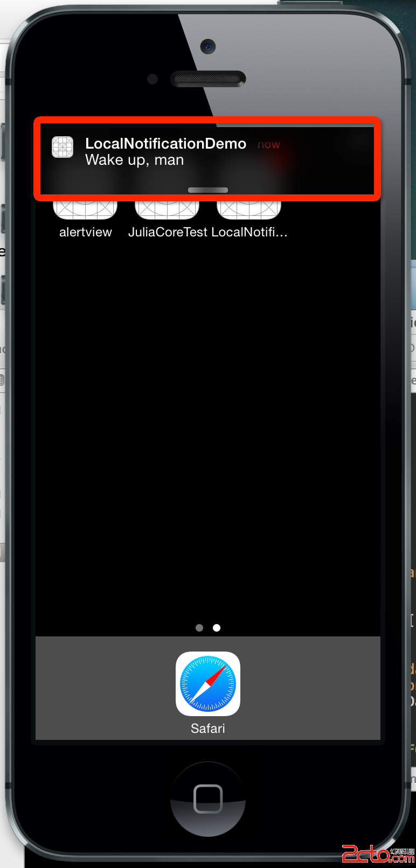Switch to the first home screen page dot
This screenshot has height=868, width=416.
[199, 628]
